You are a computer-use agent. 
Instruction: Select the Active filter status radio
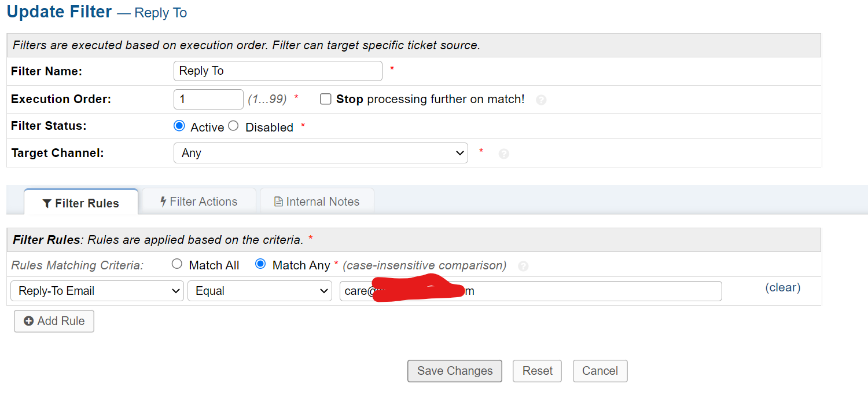point(179,126)
